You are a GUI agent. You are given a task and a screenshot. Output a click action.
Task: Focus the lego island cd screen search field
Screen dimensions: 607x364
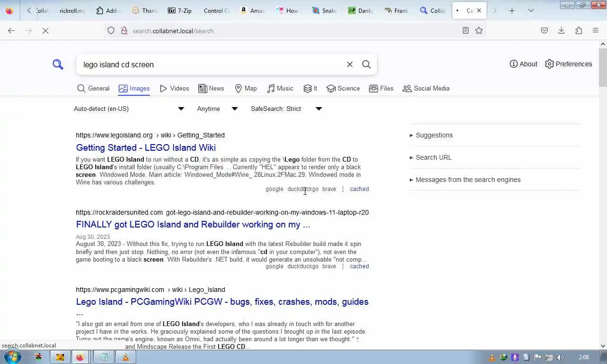tap(211, 64)
